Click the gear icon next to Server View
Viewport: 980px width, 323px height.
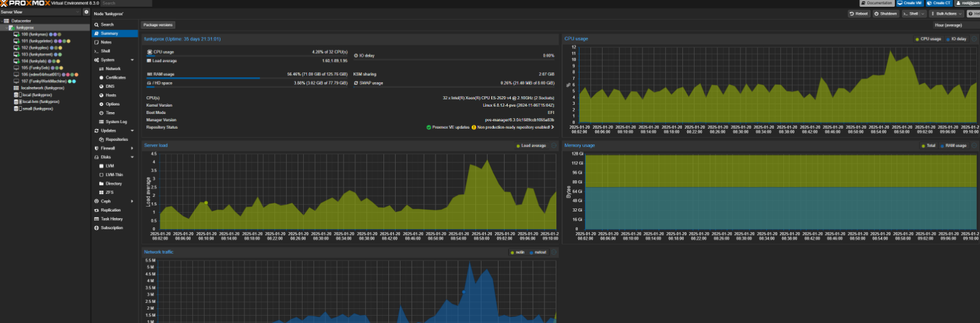(86, 12)
